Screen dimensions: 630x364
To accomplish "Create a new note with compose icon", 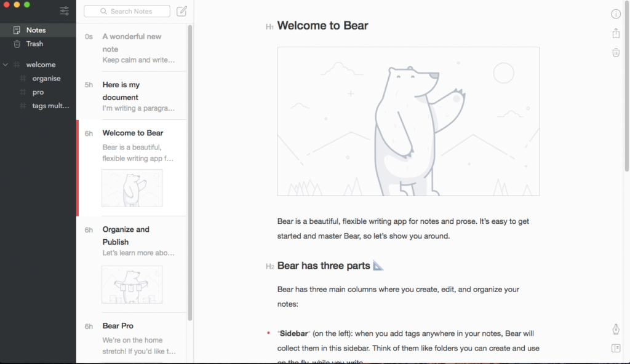I will [x=181, y=11].
